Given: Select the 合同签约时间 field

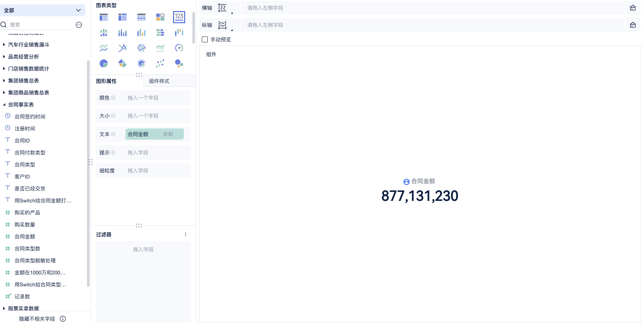Looking at the screenshot, I should (30, 117).
